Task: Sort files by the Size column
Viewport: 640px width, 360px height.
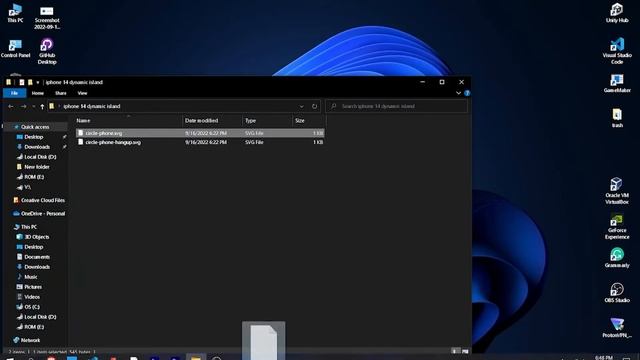Action: 309,121
